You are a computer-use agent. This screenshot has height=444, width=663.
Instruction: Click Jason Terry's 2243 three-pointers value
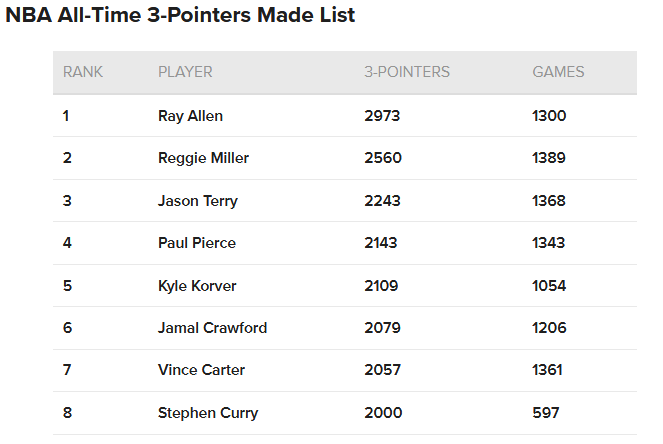pyautogui.click(x=382, y=201)
